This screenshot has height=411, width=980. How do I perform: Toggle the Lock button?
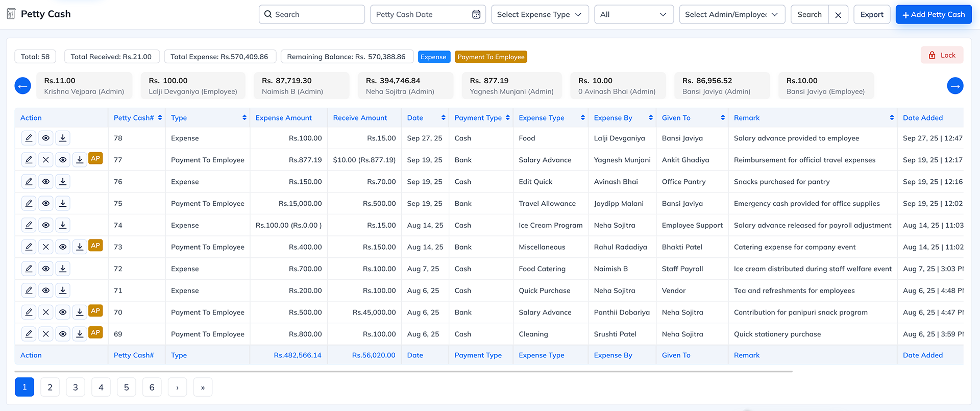[942, 55]
